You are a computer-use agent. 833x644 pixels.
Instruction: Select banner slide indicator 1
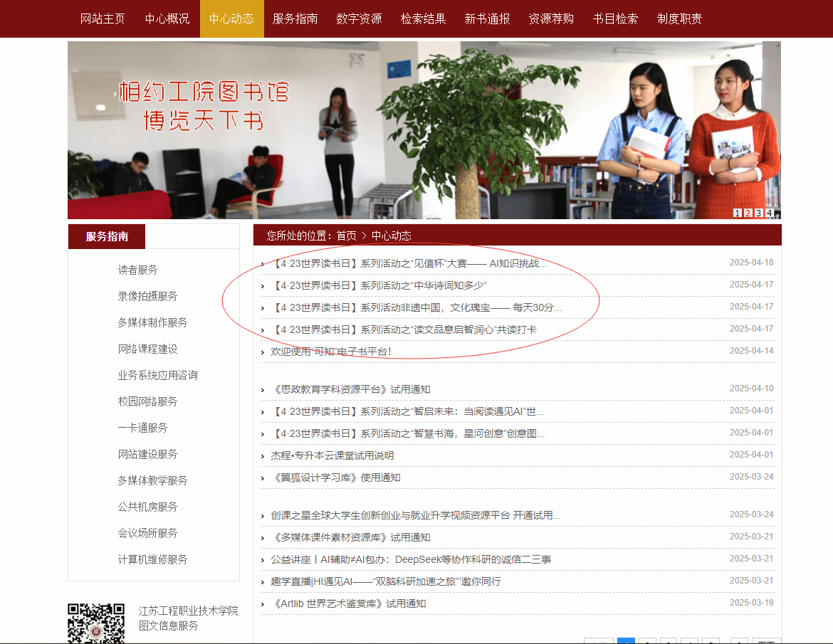pyautogui.click(x=737, y=213)
